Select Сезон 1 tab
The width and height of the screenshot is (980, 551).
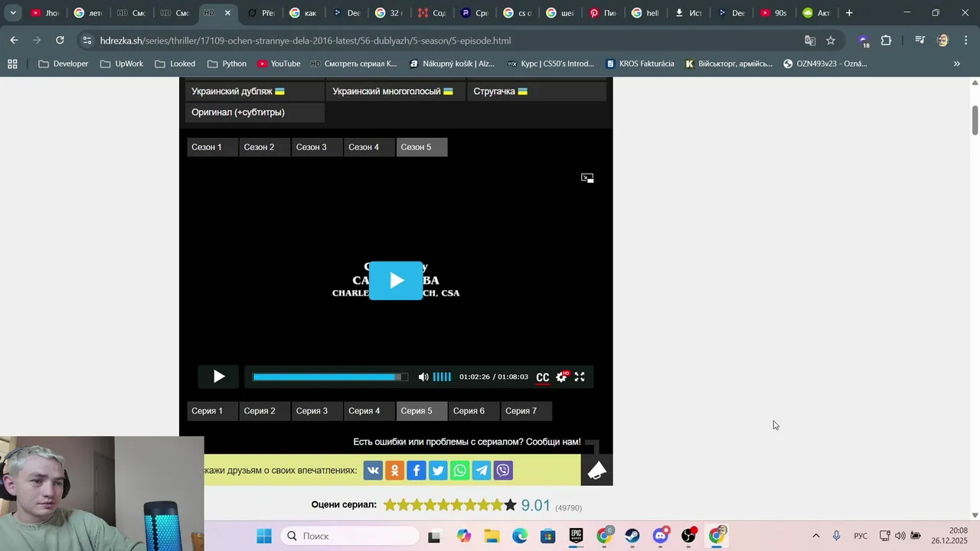pyautogui.click(x=212, y=147)
